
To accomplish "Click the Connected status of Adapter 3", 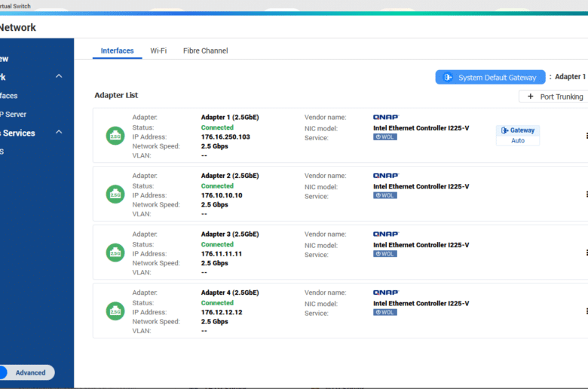I will click(217, 244).
